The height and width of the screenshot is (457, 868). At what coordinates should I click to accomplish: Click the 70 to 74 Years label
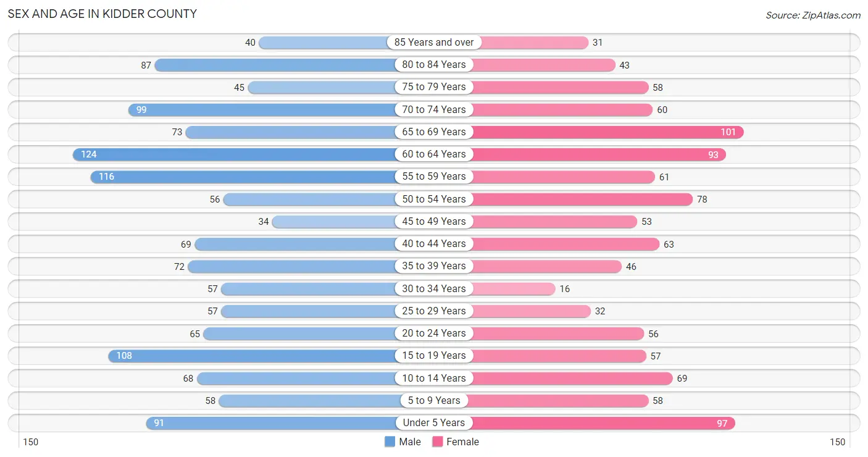coord(434,109)
